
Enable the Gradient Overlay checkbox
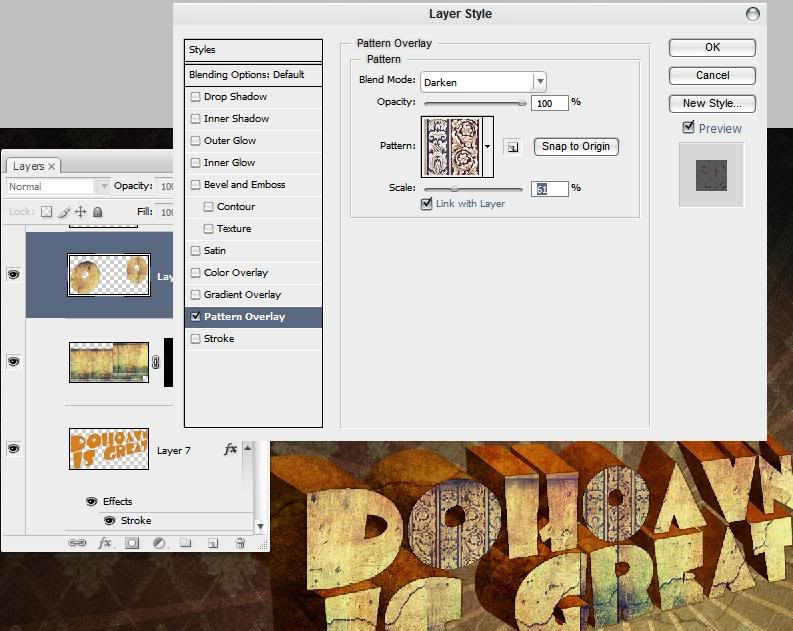coord(195,294)
